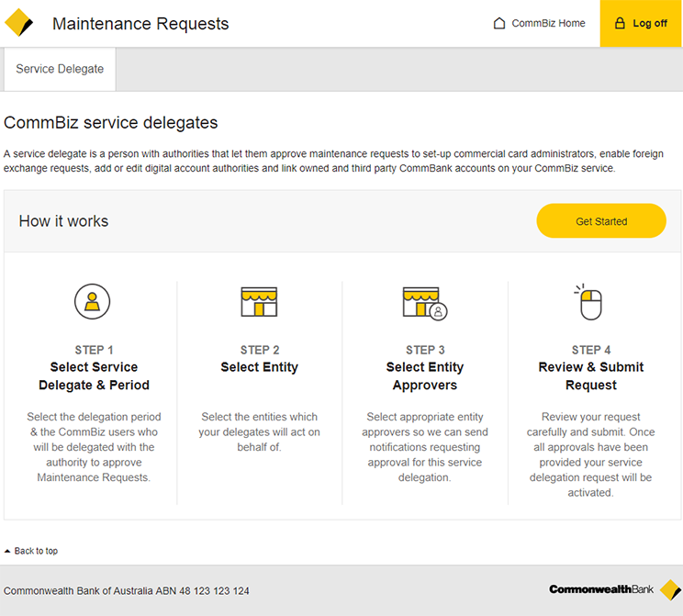Click the Step 2 entities description text
The height and width of the screenshot is (616, 683).
(260, 431)
